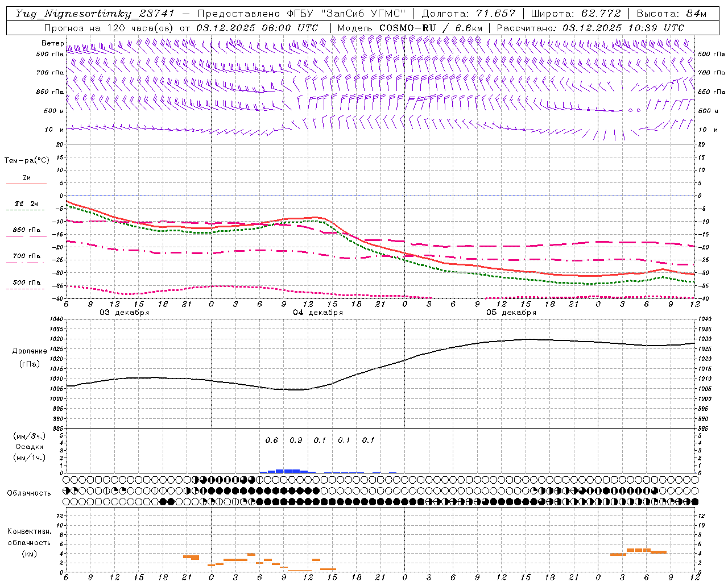Select the elevation text "Высота: 84м"

tap(671, 14)
